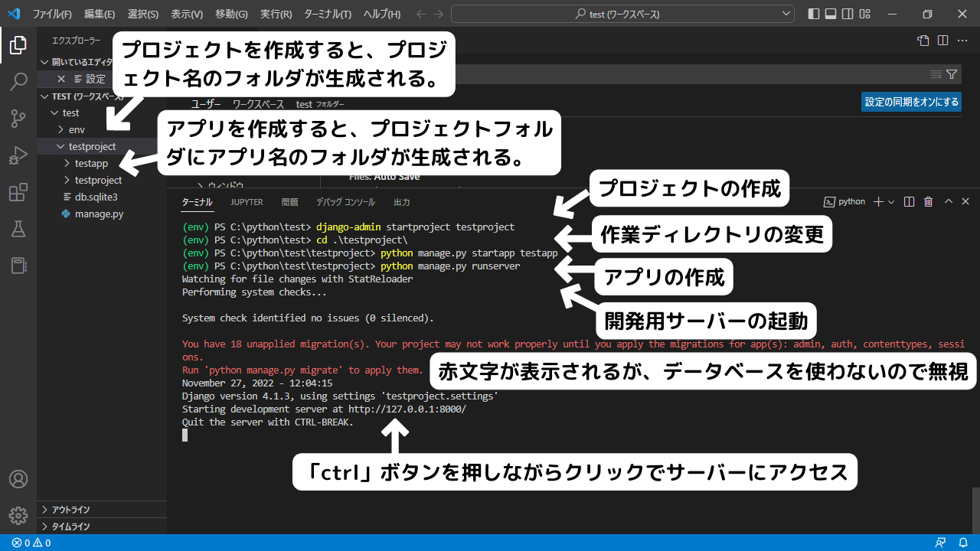Click the 設定の同期をオンにする button

(x=911, y=101)
